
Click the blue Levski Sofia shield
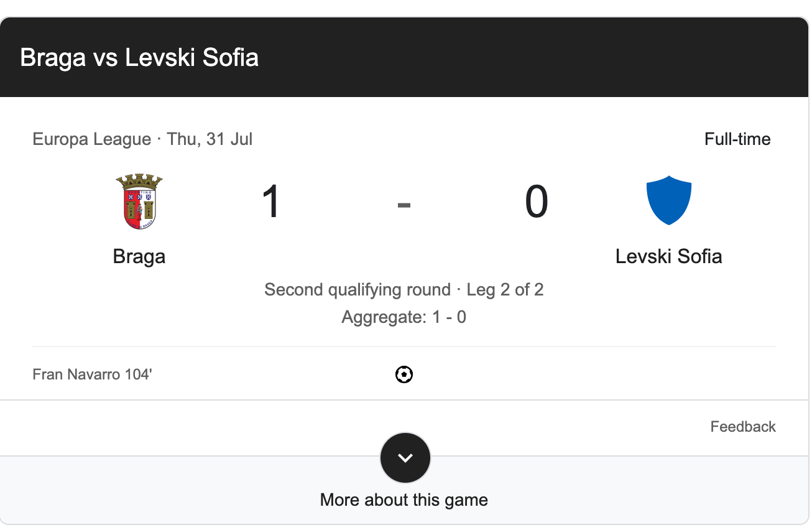pos(668,200)
